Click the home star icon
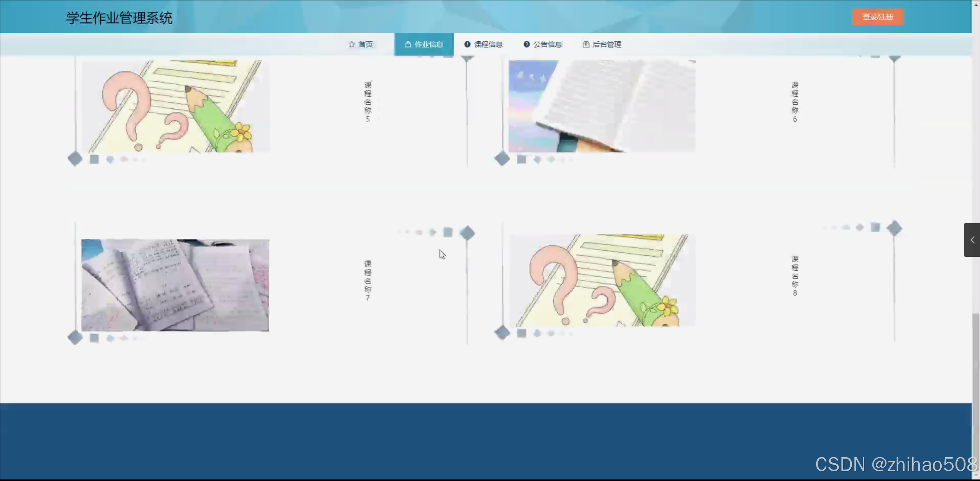The image size is (980, 481). [x=352, y=44]
